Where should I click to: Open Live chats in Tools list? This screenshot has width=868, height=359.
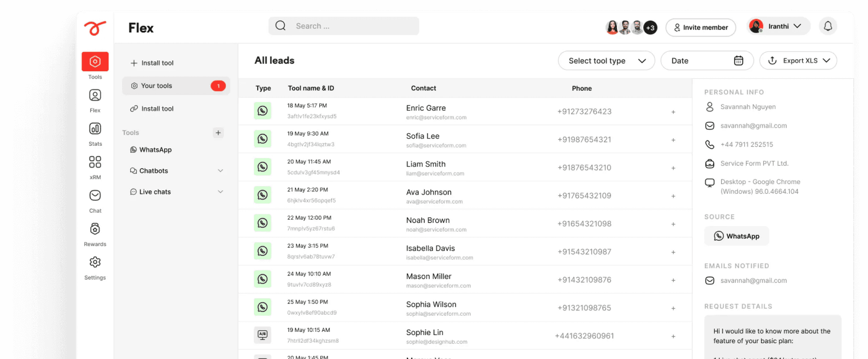151,191
